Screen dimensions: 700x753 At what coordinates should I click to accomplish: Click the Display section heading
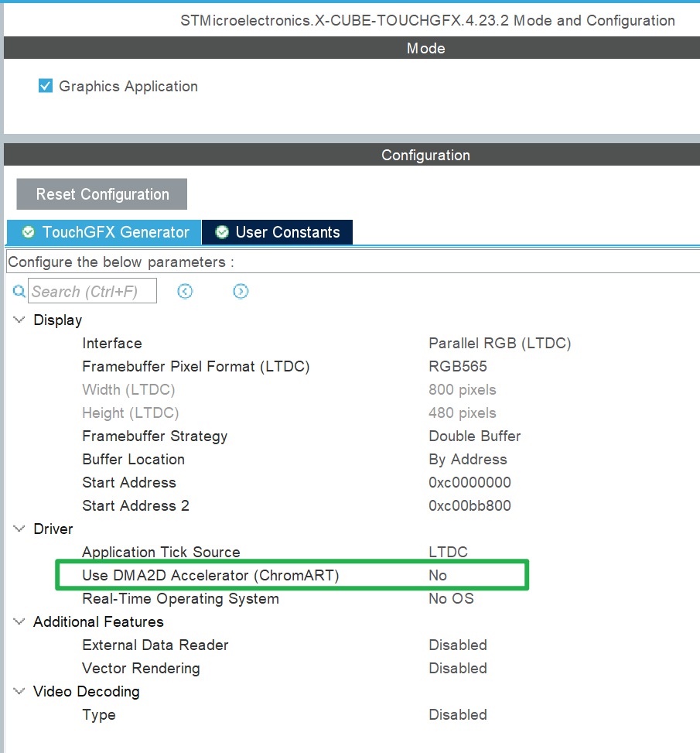pyautogui.click(x=57, y=320)
